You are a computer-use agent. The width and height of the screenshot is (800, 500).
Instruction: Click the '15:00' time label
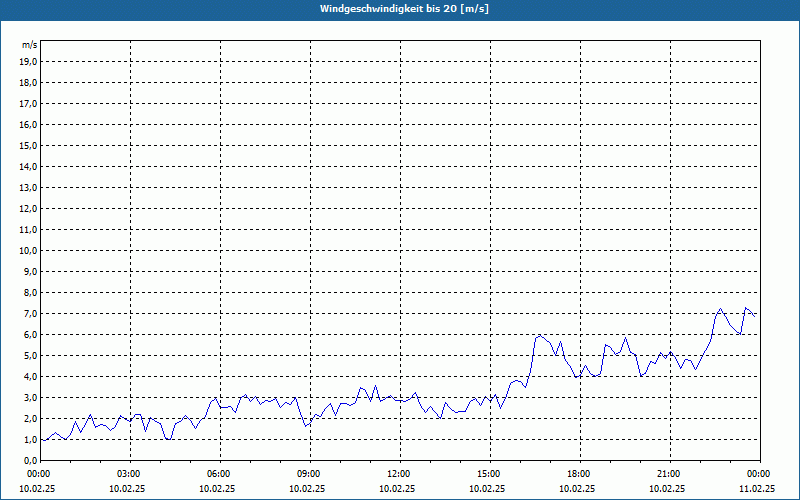pos(491,474)
